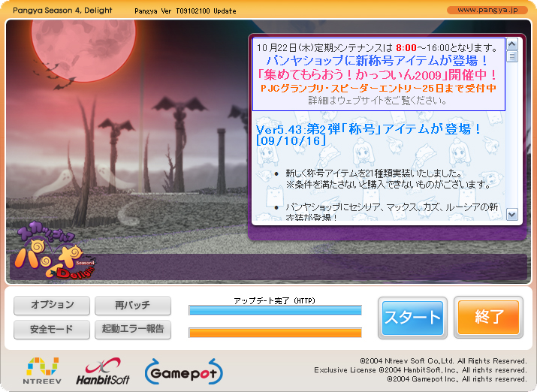Click the Pangya Ver T09102100 Update text
The width and height of the screenshot is (537, 392).
point(186,11)
